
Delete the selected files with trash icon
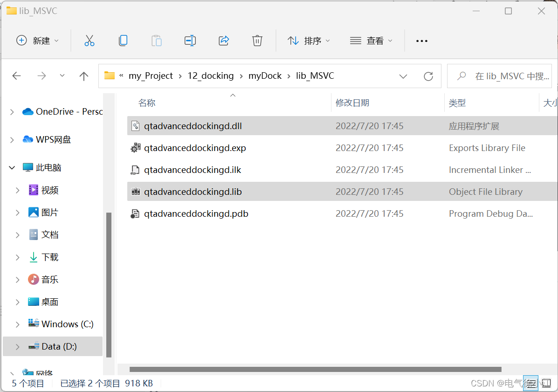257,41
